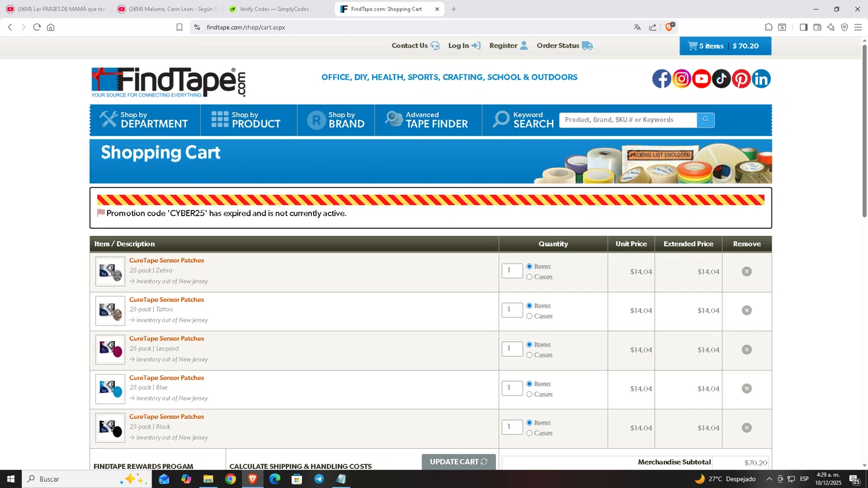
Task: Open FindTape TikTok icon
Action: click(x=721, y=79)
